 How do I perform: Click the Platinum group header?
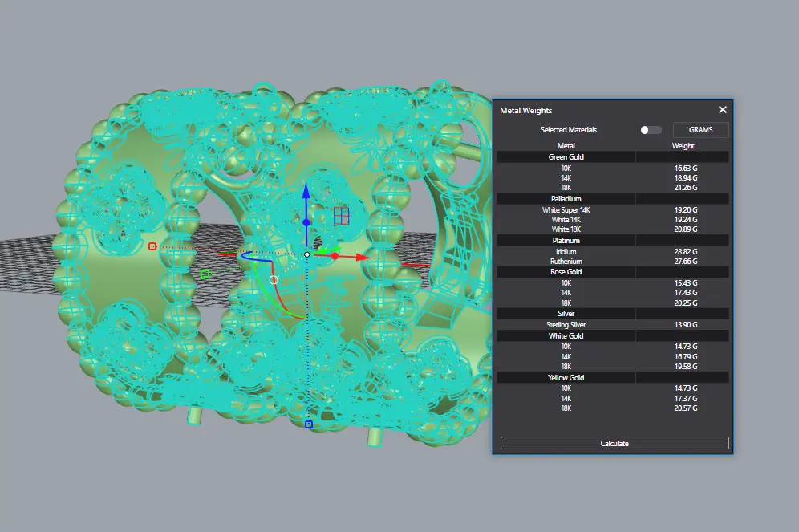(x=566, y=241)
